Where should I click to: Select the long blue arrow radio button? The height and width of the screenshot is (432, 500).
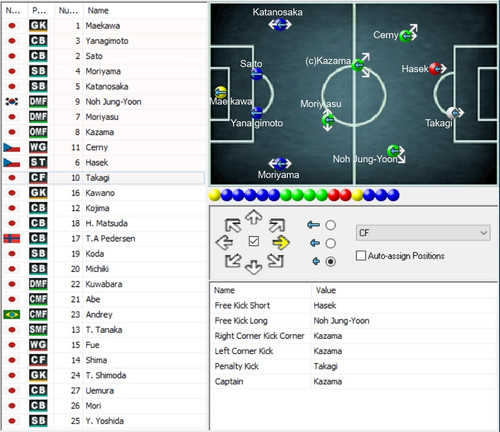tap(330, 225)
